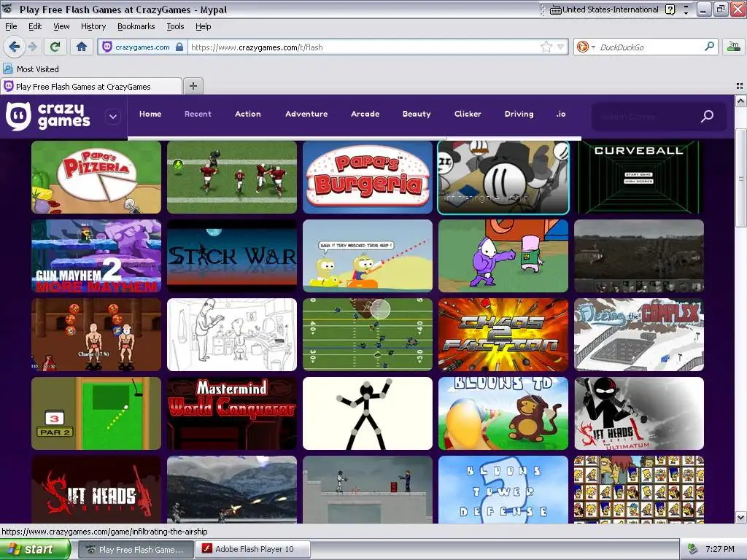747x560 pixels.
Task: Click the tab groups grid icon
Action: (x=740, y=86)
